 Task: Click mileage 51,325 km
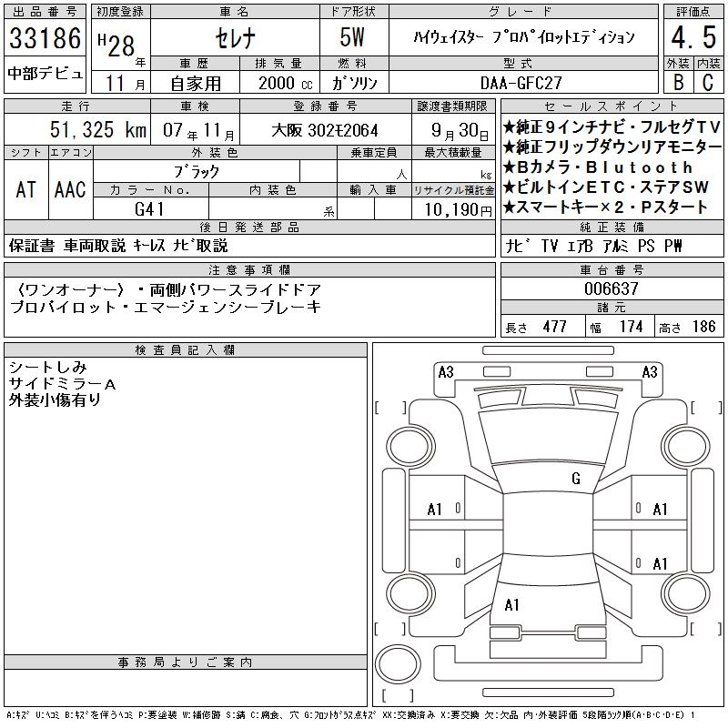tap(98, 129)
